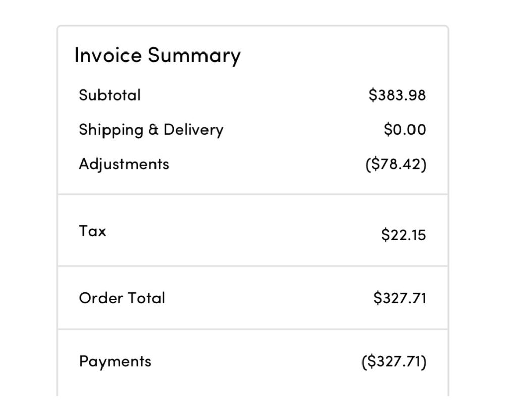Image resolution: width=517 pixels, height=420 pixels.
Task: Click the word Shipping in second row
Action: tap(111, 130)
